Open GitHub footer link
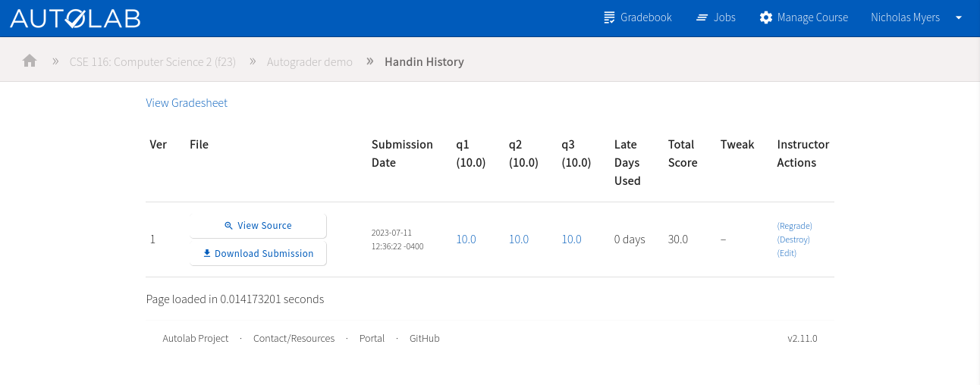Viewport: 980px width, 385px height. 425,338
